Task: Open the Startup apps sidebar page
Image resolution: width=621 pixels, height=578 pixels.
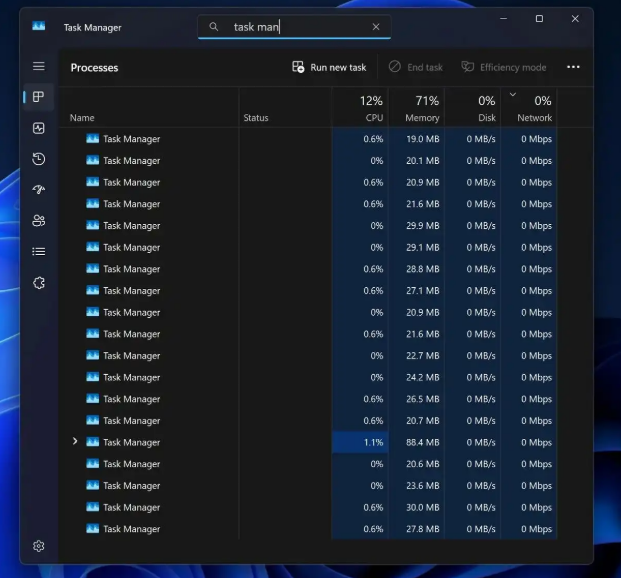Action: pyautogui.click(x=38, y=189)
